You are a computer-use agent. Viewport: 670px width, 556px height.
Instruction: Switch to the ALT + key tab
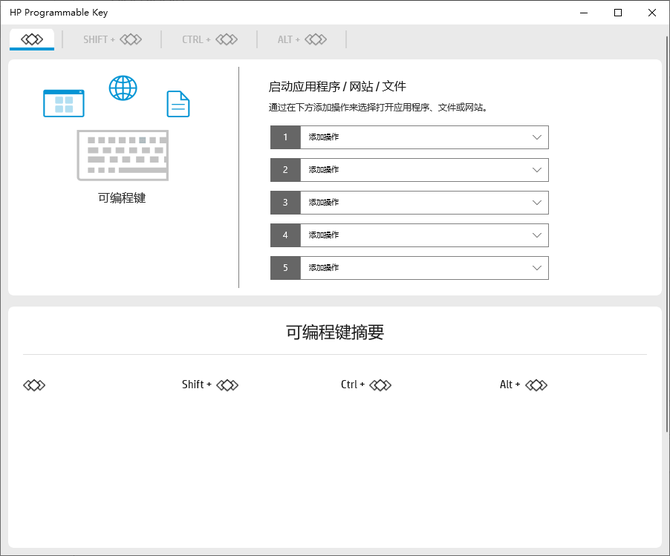(x=302, y=40)
